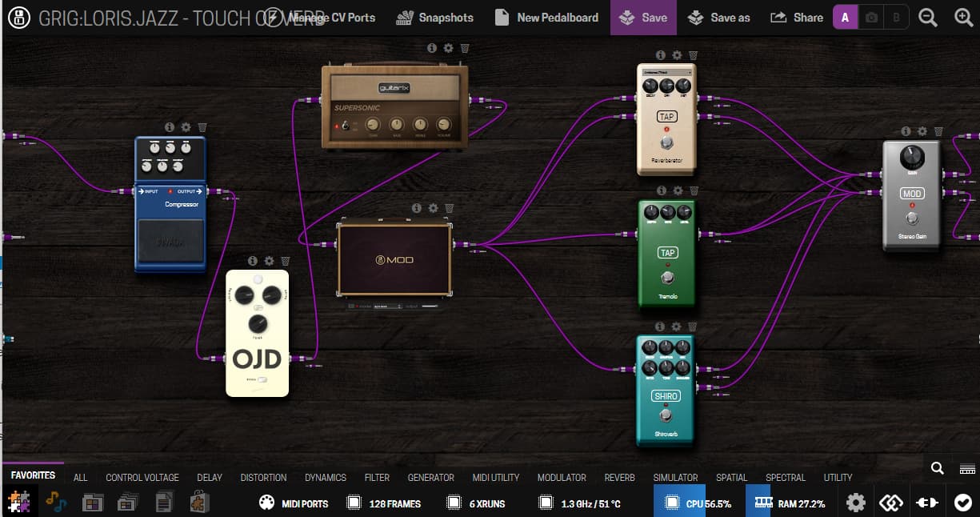This screenshot has height=517, width=980.
Task: Toggle the Tremolo pedal footswitch
Action: (x=666, y=278)
